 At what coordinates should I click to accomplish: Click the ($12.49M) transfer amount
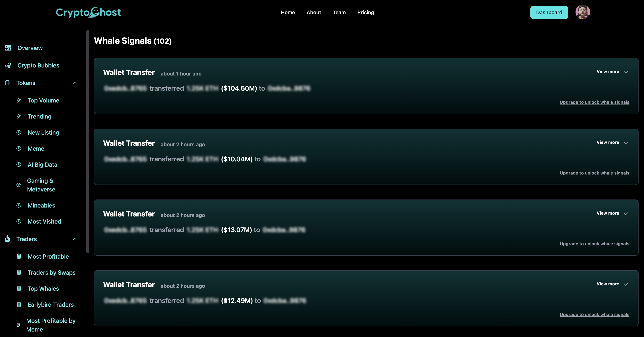point(237,301)
